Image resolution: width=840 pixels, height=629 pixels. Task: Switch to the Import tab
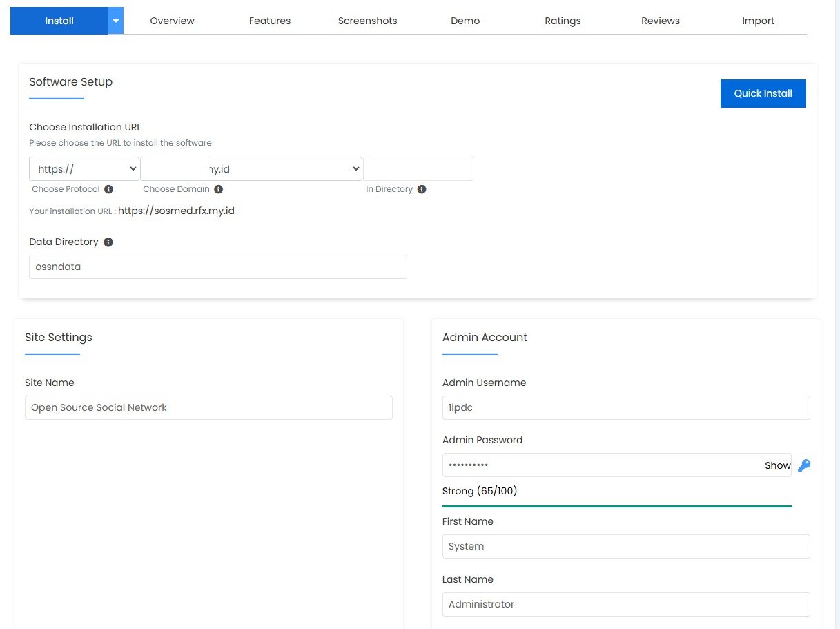click(x=758, y=21)
